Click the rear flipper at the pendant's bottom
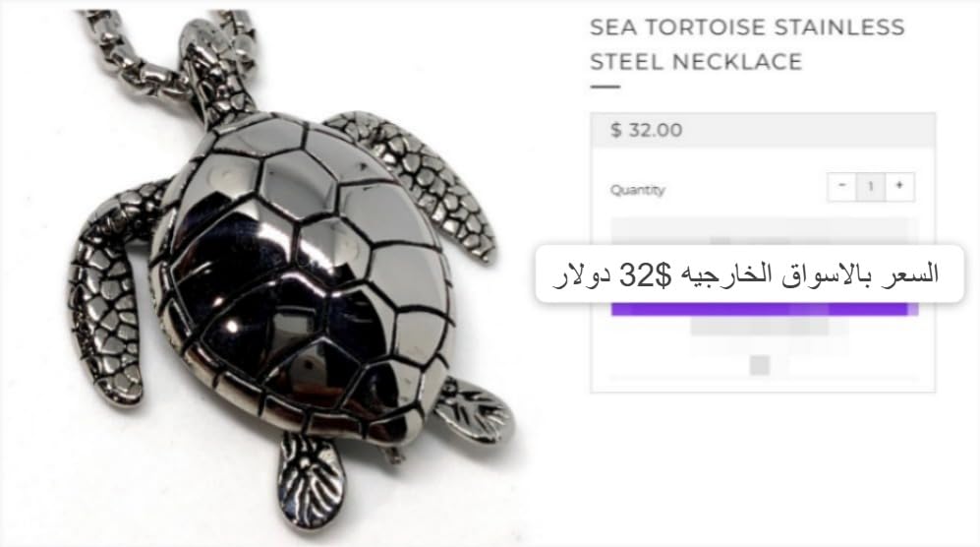The image size is (980, 547). (x=311, y=479)
